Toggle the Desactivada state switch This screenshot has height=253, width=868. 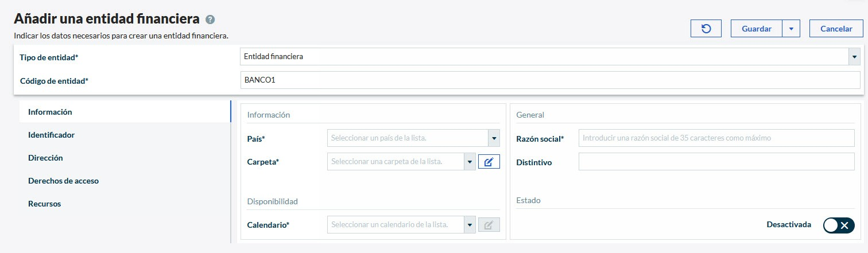click(x=839, y=225)
